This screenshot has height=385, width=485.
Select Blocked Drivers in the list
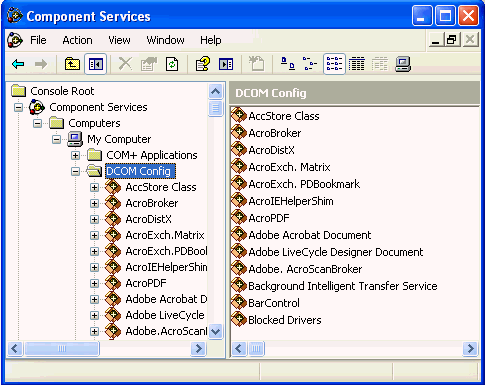(285, 320)
